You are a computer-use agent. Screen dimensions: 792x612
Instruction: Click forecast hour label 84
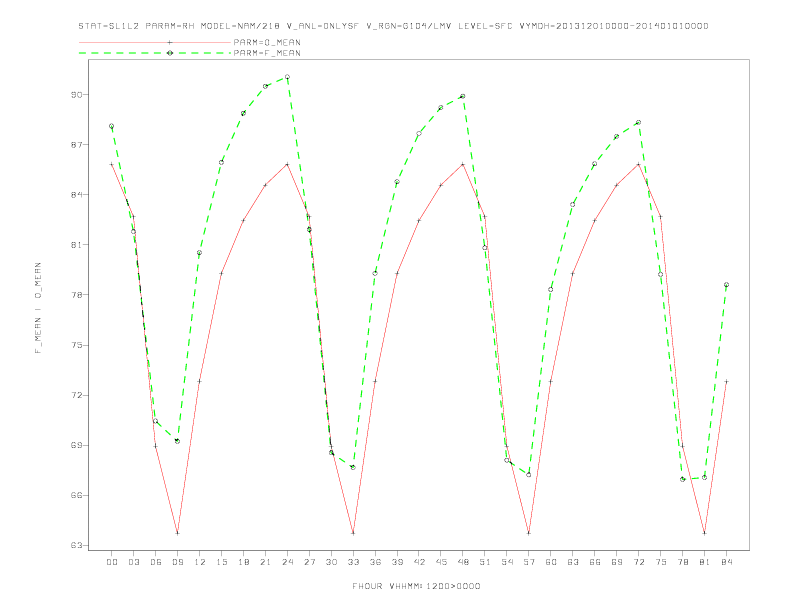tap(726, 562)
